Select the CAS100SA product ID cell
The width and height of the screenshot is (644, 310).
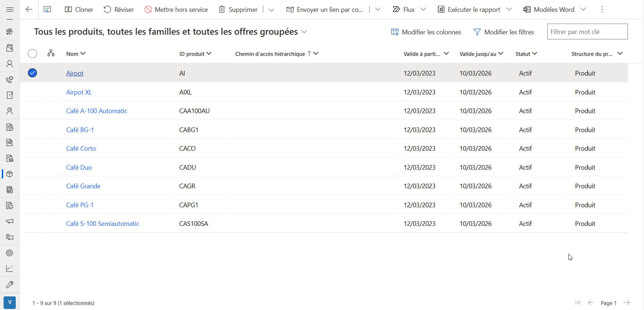(x=194, y=224)
